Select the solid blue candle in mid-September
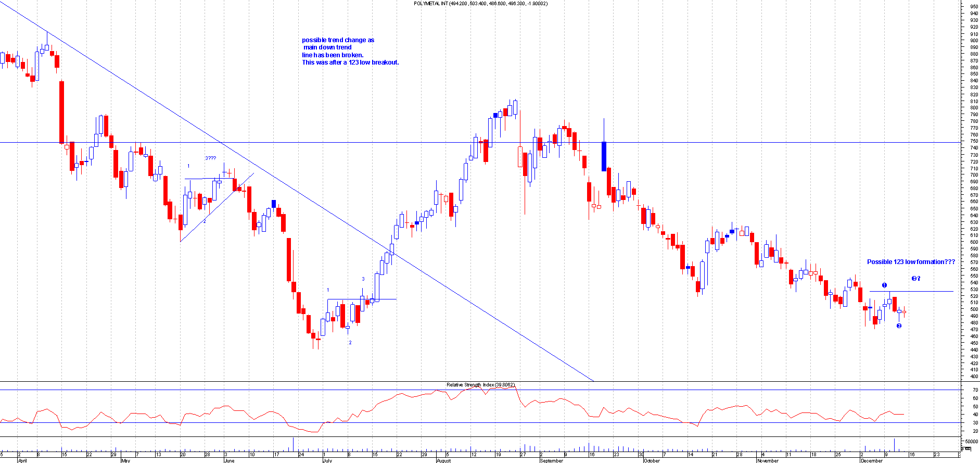980x463 pixels. click(x=604, y=156)
